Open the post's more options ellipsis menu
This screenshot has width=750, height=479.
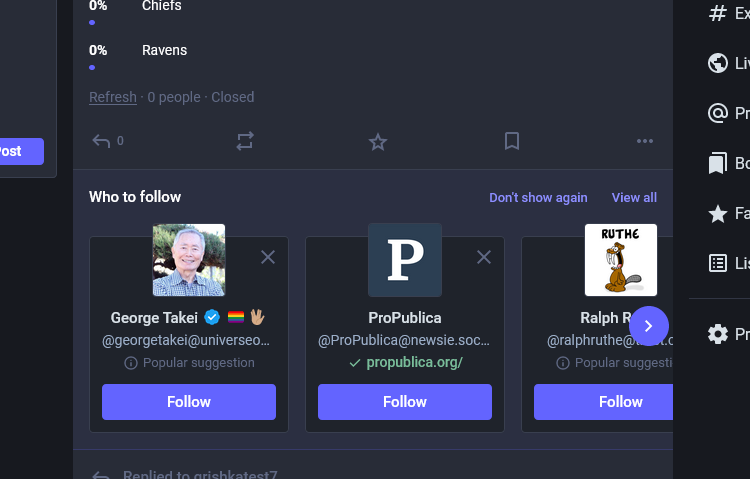pos(645,141)
